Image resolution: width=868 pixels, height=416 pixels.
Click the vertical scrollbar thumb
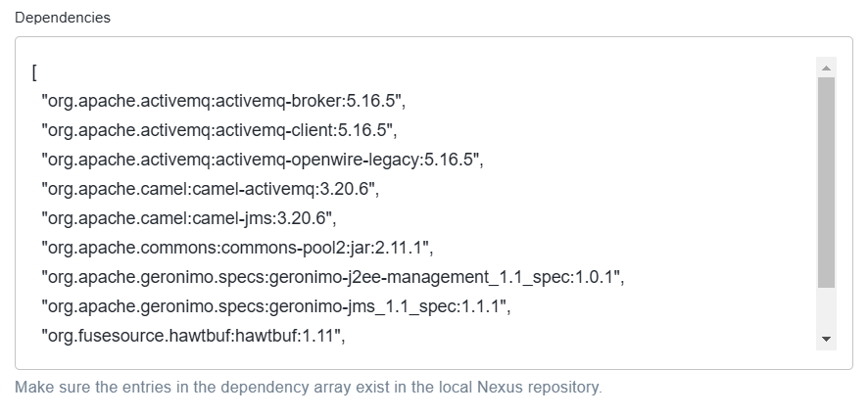(826, 183)
